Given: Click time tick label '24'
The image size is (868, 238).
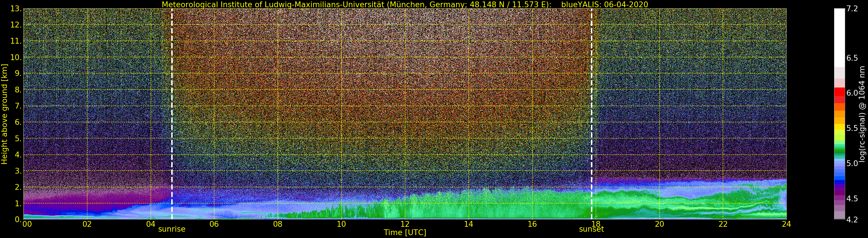Looking at the screenshot, I should tap(786, 224).
